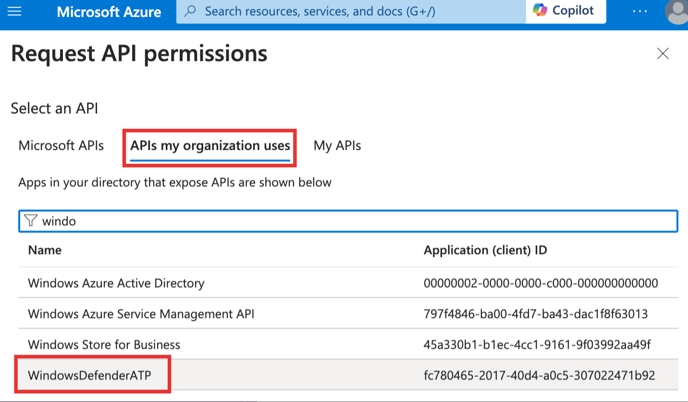This screenshot has width=688, height=402.
Task: Click the Request API permissions heading
Action: click(139, 54)
